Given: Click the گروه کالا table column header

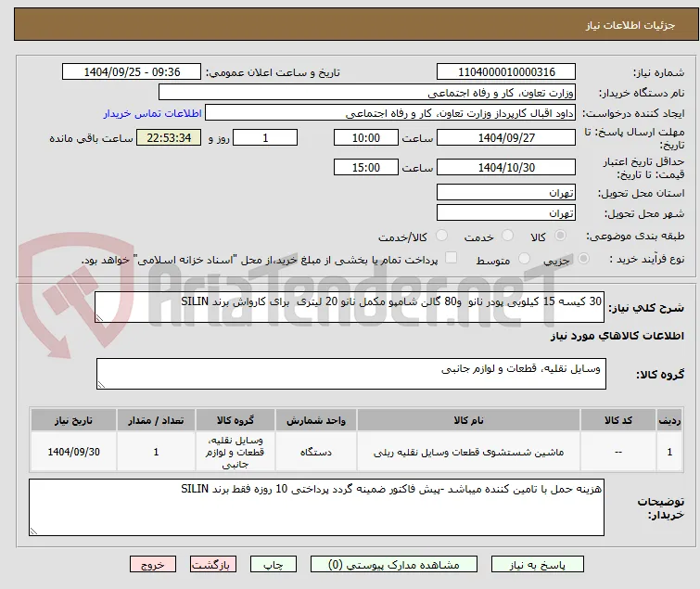Looking at the screenshot, I should [x=235, y=421].
